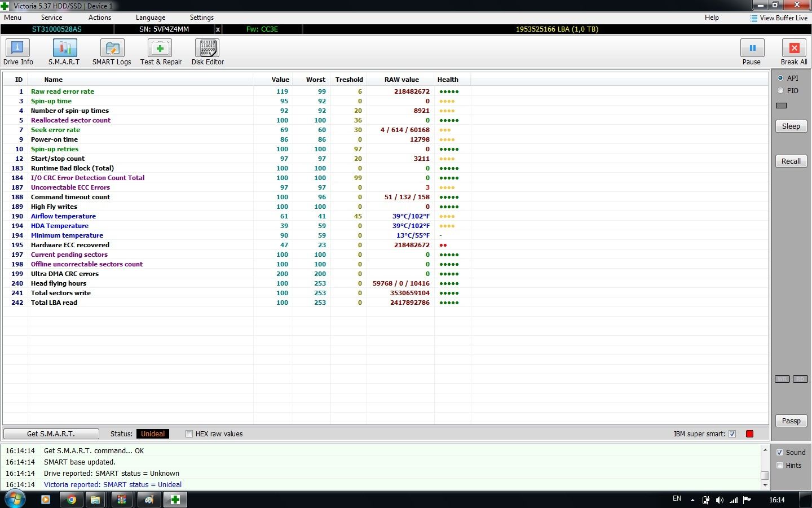Click the red indicator beside IBM super smart
This screenshot has height=508, width=812.
pos(749,434)
